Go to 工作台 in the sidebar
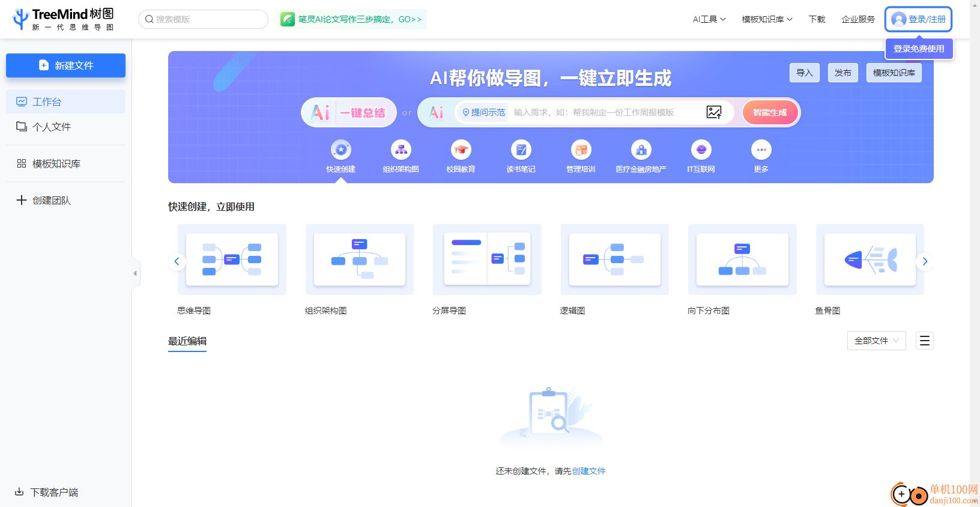 coord(66,102)
